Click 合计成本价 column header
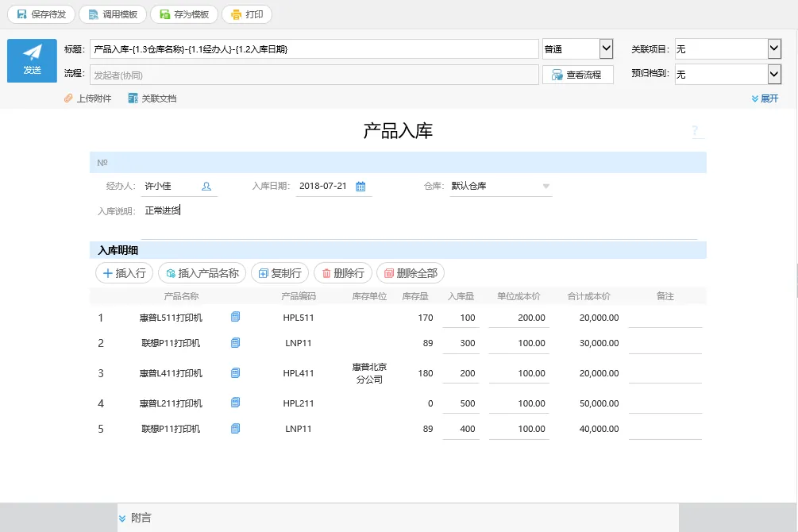 [x=589, y=296]
